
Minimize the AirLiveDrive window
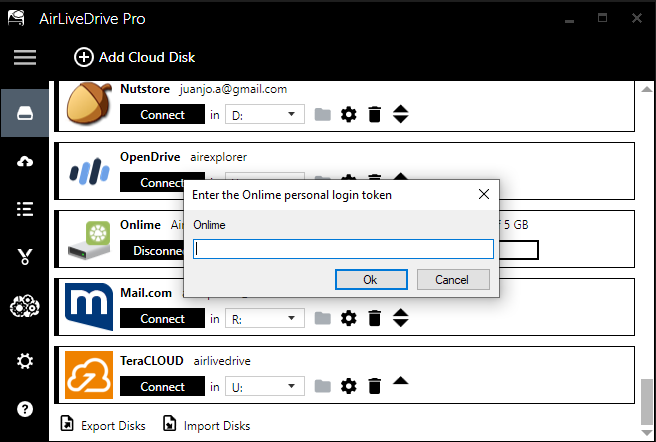[569, 19]
